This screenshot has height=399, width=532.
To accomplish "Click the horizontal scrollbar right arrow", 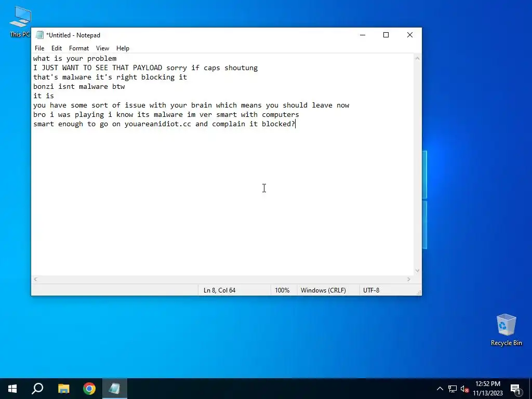I will (409, 279).
